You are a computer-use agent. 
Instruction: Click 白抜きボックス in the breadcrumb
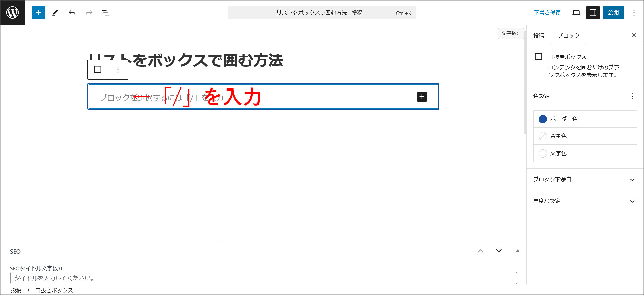tap(54, 290)
